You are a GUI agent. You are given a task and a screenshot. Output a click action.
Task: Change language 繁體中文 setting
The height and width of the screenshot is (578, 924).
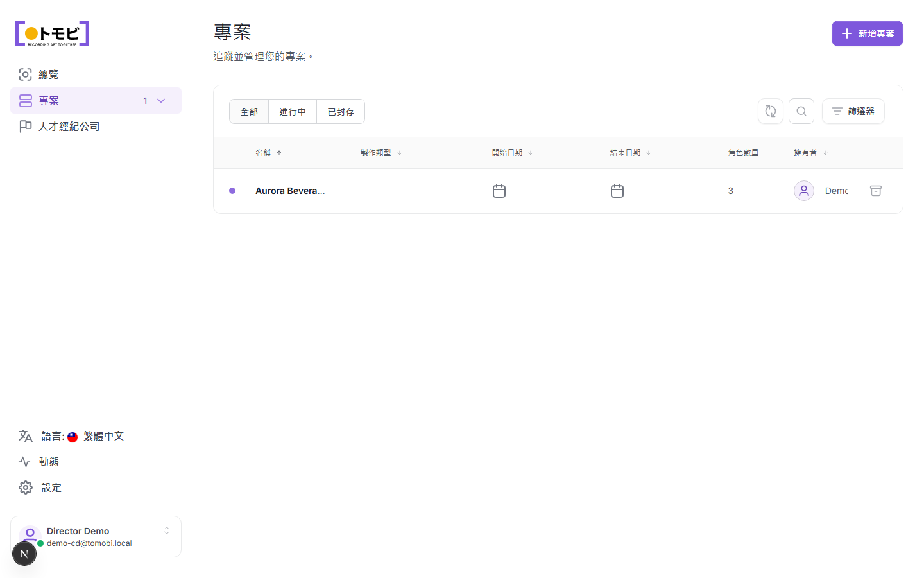coord(96,436)
